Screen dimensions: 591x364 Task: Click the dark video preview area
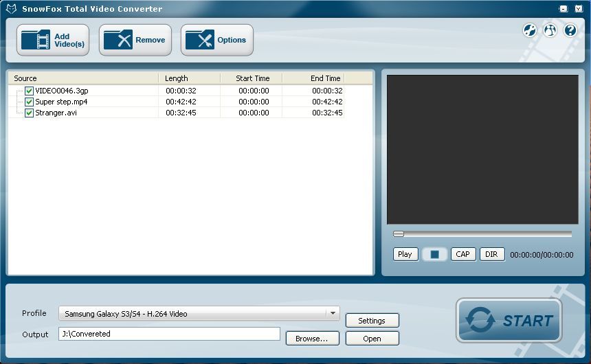[482, 150]
